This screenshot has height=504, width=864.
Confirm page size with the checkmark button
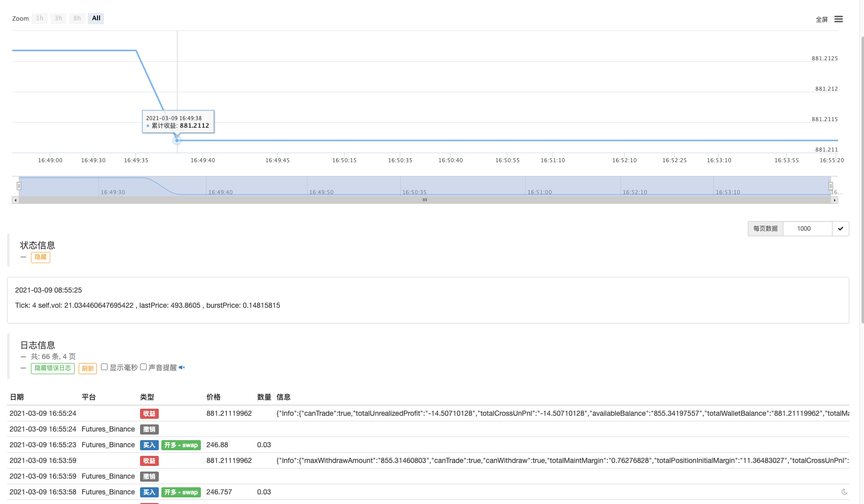tap(841, 229)
